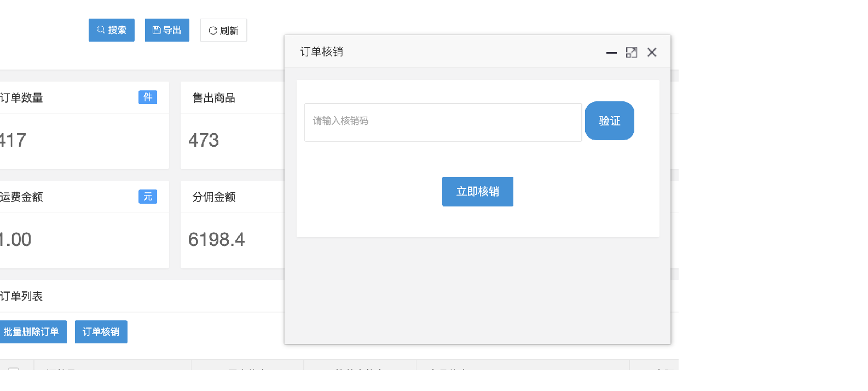Maximize the 订单核销 dialog
This screenshot has width=868, height=391.
pos(632,53)
